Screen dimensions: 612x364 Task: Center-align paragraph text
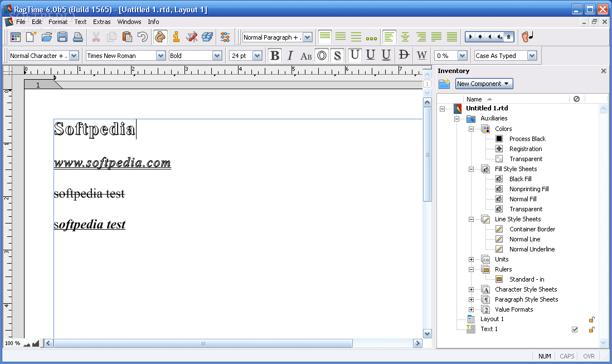405,37
